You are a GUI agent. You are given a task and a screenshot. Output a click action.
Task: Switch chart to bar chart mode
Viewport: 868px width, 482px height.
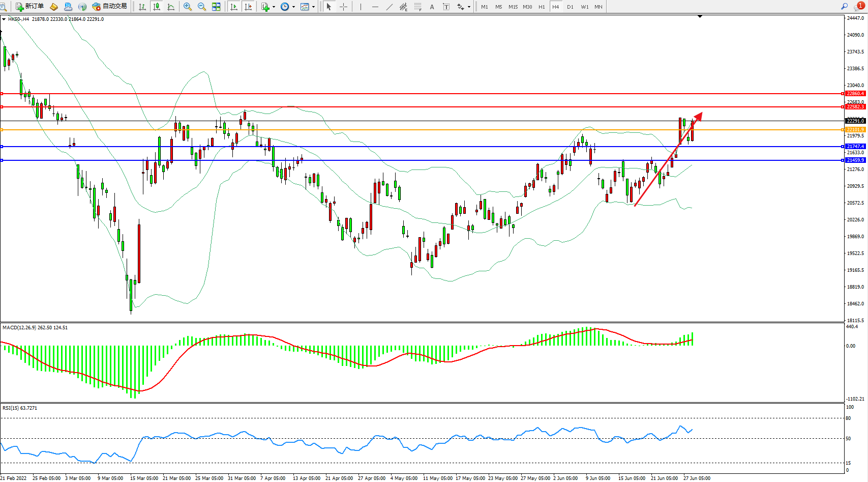(x=142, y=7)
